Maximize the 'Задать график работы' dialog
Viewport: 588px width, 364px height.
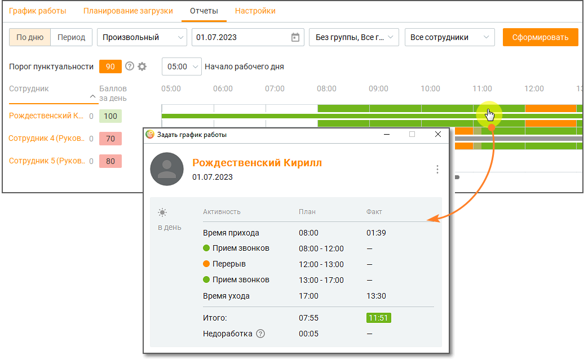[412, 134]
